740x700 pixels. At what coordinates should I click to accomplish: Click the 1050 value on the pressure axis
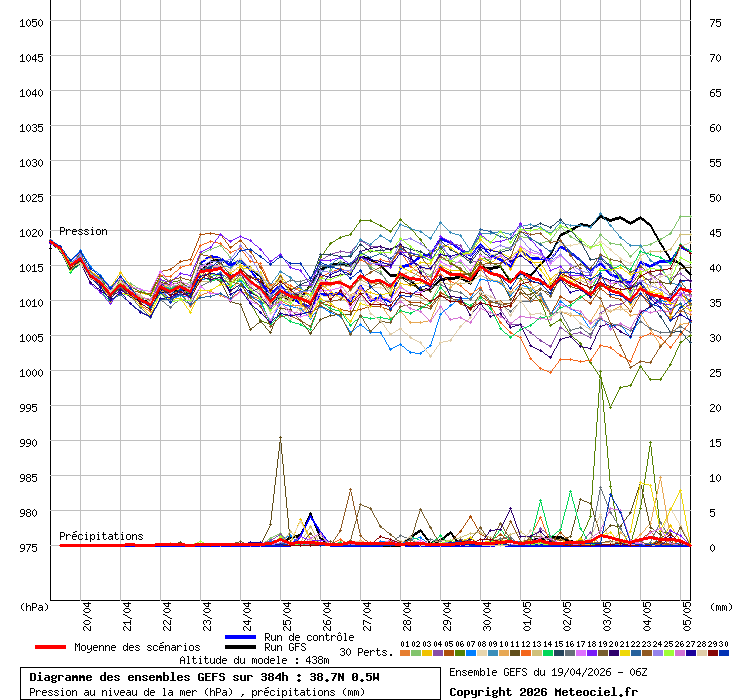(31, 22)
